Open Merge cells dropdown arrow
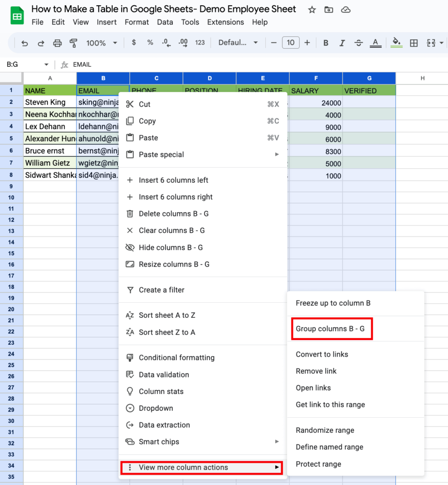448x485 pixels. [441, 43]
